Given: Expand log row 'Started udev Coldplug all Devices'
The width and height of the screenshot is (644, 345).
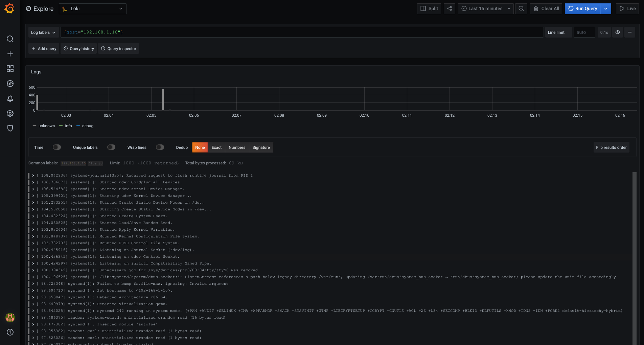Looking at the screenshot, I should pos(33,182).
